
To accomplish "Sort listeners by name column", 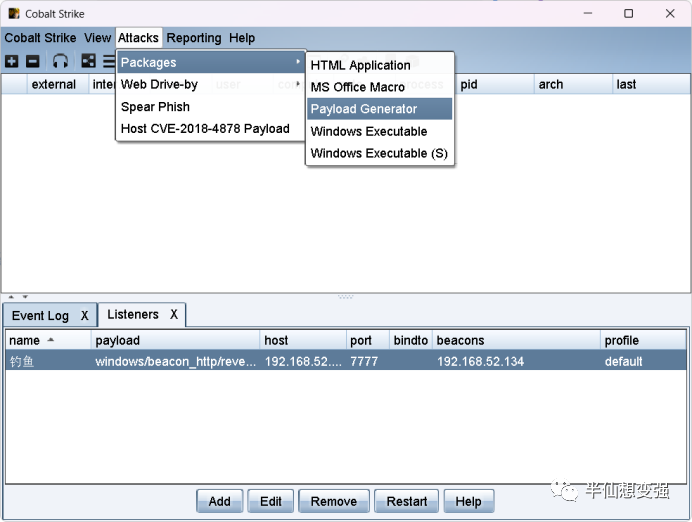I will click(49, 340).
